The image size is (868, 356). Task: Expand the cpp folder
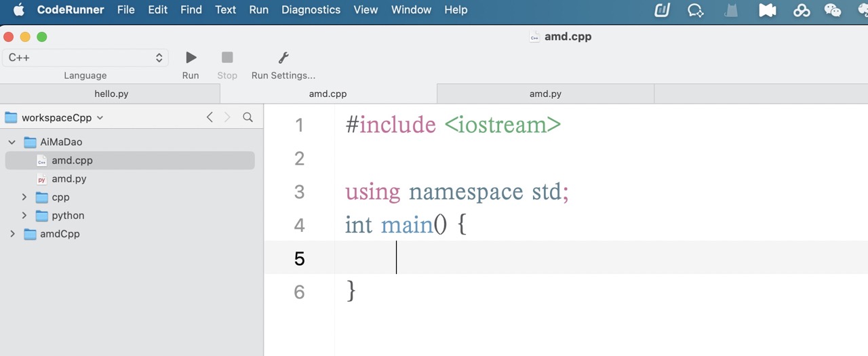(x=24, y=197)
